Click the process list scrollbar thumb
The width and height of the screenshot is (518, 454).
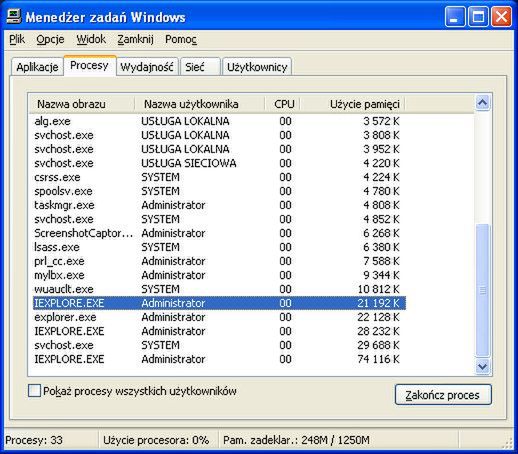(483, 290)
